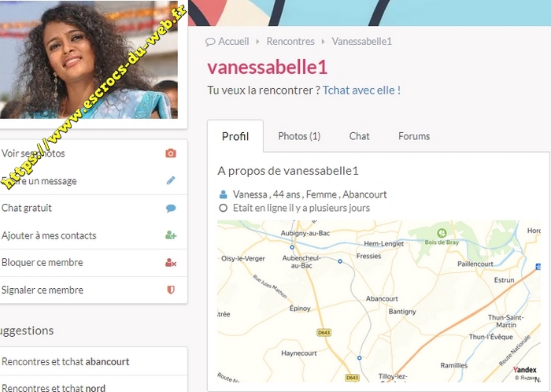The image size is (551, 392).
Task: Click the Abancourt label on the map
Action: (382, 298)
